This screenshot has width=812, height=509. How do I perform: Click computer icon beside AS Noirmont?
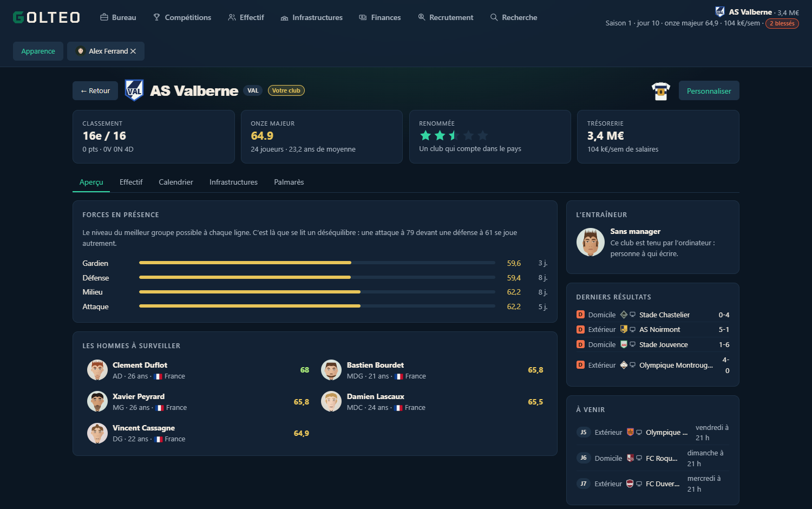tap(632, 329)
